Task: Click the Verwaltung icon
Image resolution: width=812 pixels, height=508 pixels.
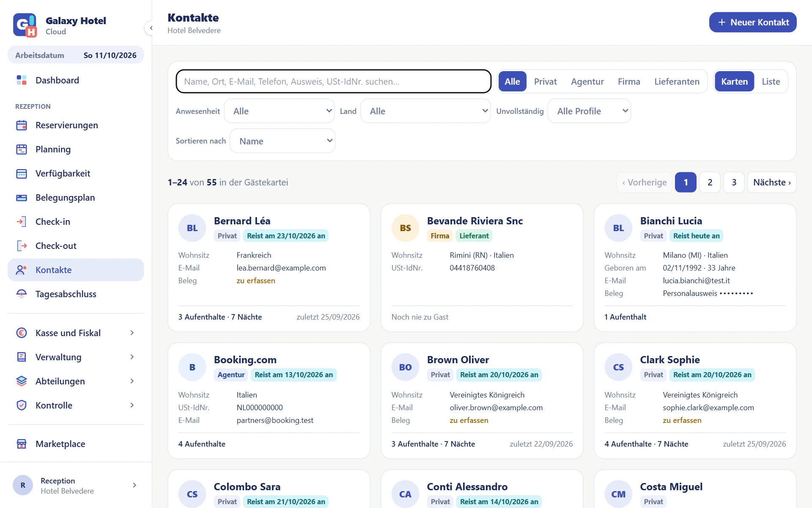Action: [22, 357]
